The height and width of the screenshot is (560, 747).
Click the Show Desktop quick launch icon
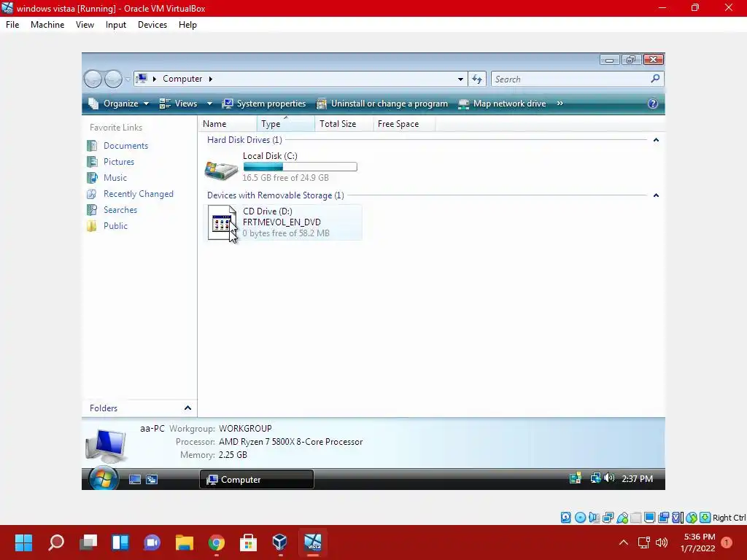(135, 480)
